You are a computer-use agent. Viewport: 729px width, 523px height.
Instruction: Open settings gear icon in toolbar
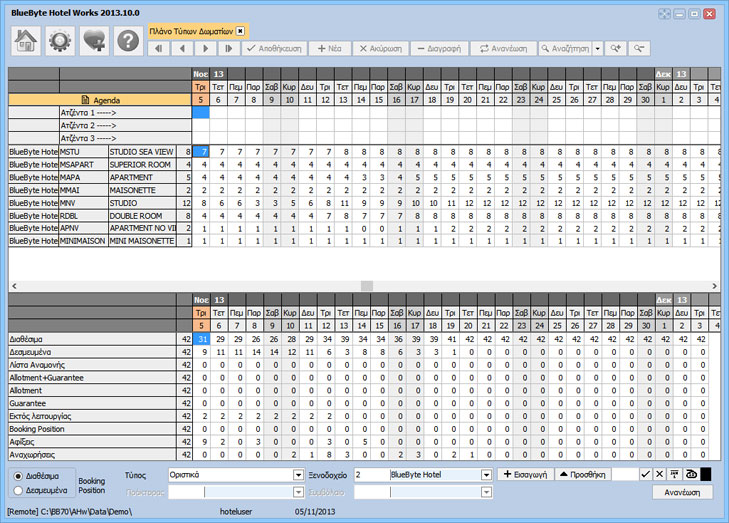pos(60,40)
